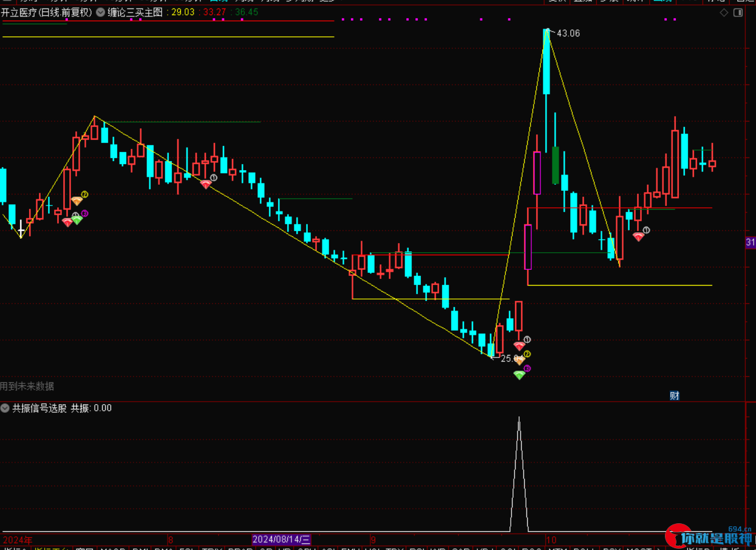Click the 用到未来数据 warning text

click(27, 386)
